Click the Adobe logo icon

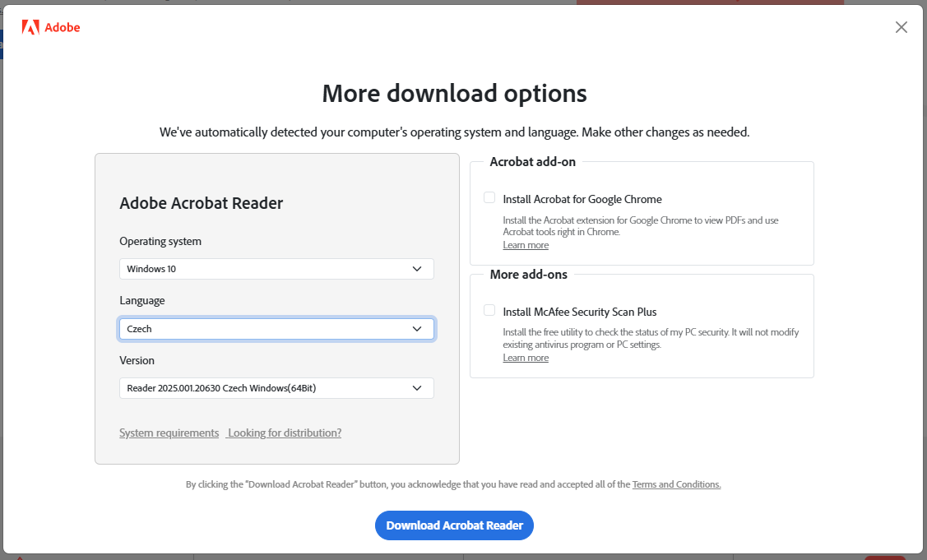[x=30, y=27]
